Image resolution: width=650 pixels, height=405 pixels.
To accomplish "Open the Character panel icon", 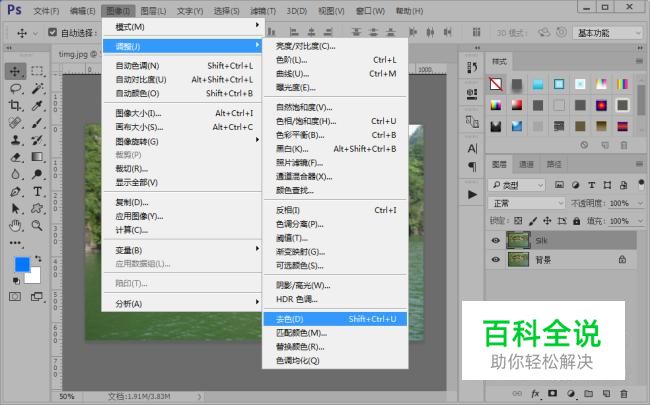I will click(x=472, y=148).
